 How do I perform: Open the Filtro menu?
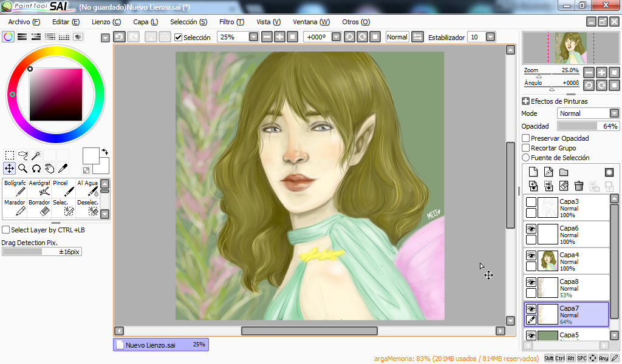pos(231,22)
